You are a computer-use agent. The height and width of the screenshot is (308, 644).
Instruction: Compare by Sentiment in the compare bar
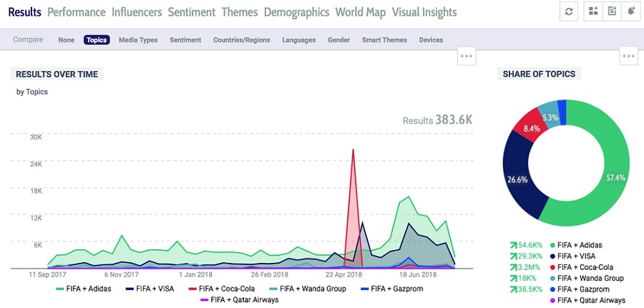(185, 40)
